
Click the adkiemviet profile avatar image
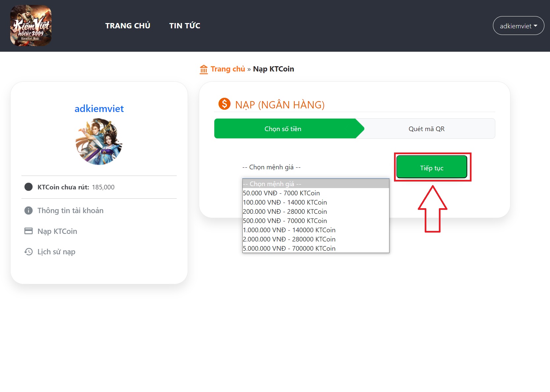99,142
